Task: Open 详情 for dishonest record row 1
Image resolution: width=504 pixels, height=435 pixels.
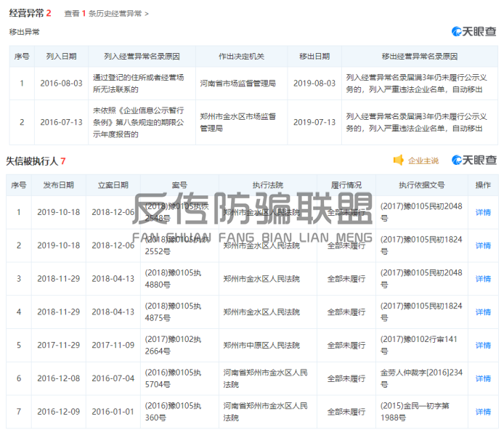Action: click(x=482, y=213)
